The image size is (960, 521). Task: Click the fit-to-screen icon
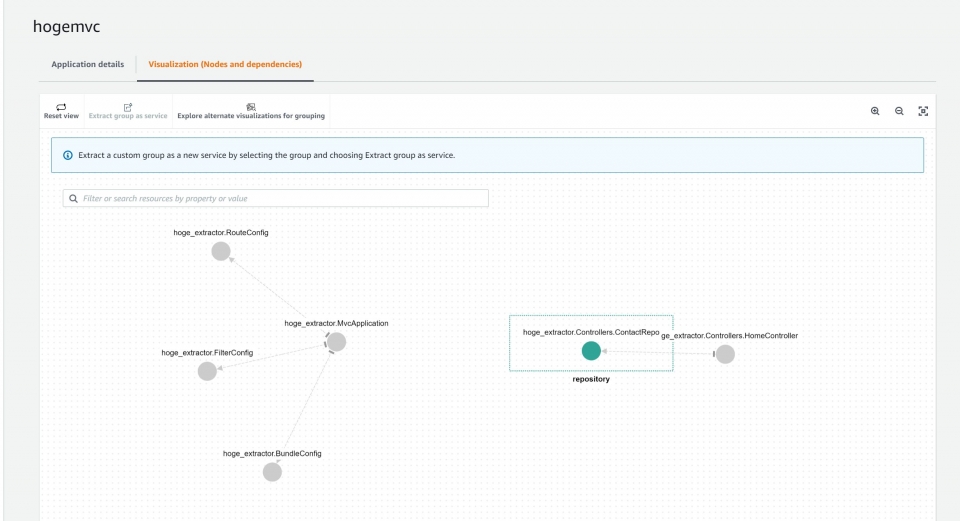pos(923,111)
